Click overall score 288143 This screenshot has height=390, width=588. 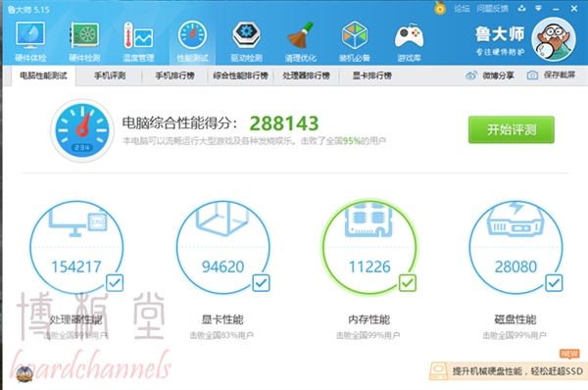click(x=284, y=123)
